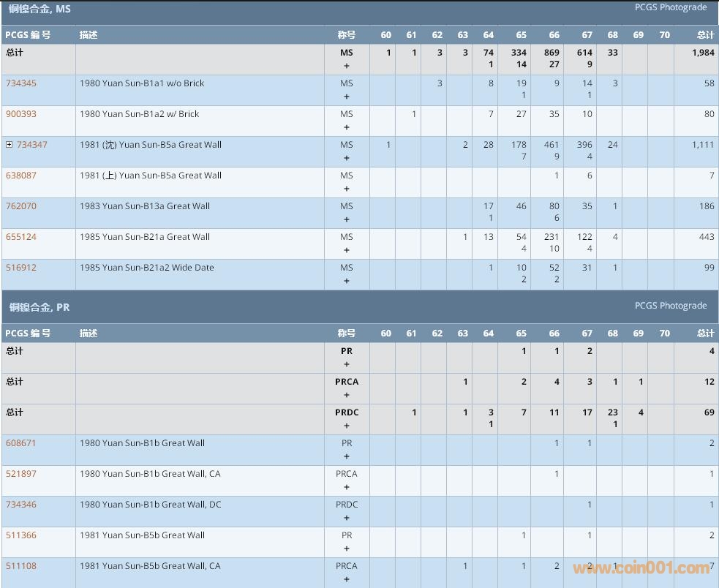This screenshot has width=719, height=588.
Task: Click PCGS Photograde in MS section header
Action: tap(670, 7)
